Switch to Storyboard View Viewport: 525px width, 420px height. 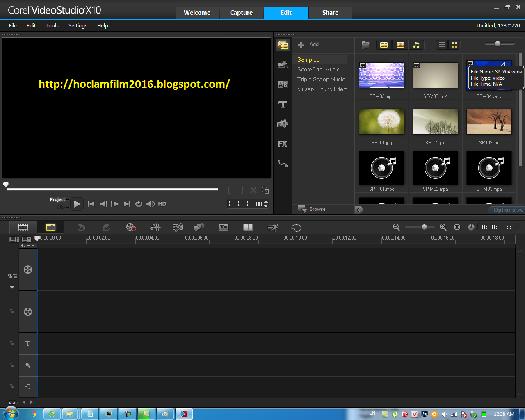23,227
